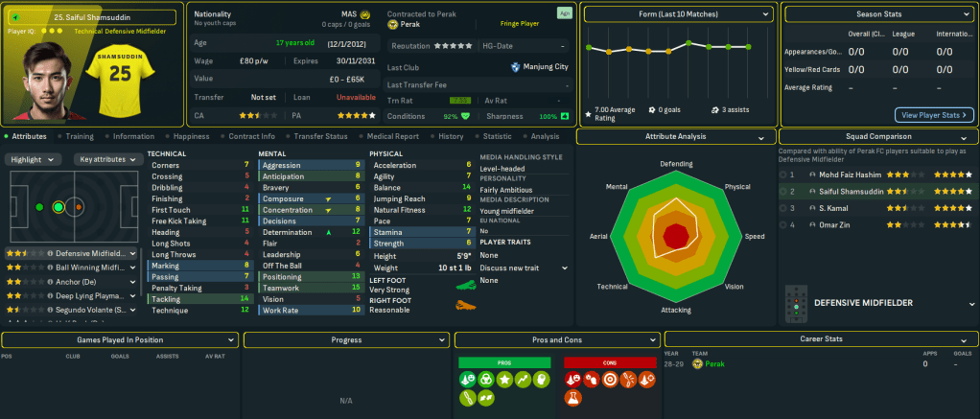
Task: Select Omar Zin comparison radio button
Action: (x=784, y=224)
